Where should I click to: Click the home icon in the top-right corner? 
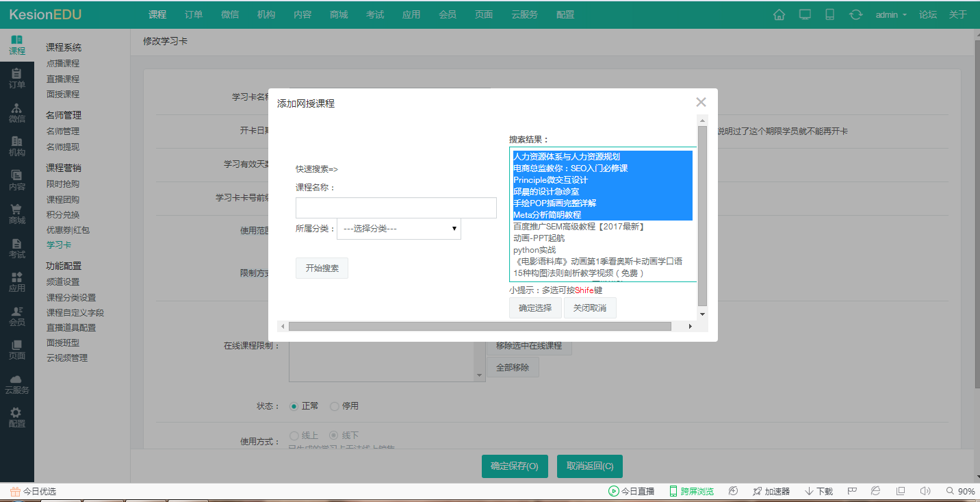(779, 14)
